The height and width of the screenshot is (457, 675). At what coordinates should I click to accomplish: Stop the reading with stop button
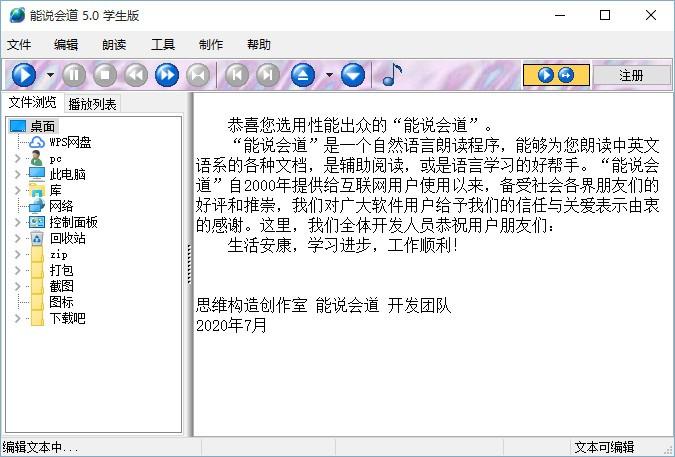coord(105,75)
